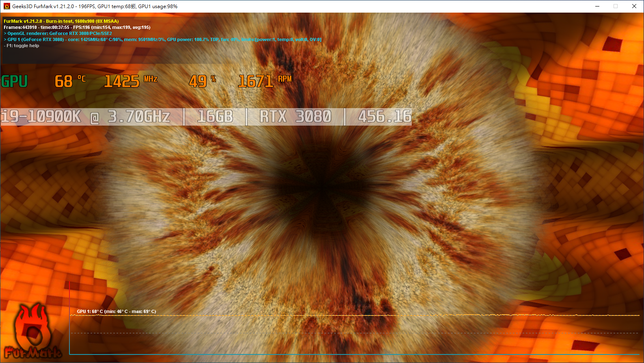644x363 pixels.
Task: Click the '1671 RPM' readout
Action: (x=265, y=81)
